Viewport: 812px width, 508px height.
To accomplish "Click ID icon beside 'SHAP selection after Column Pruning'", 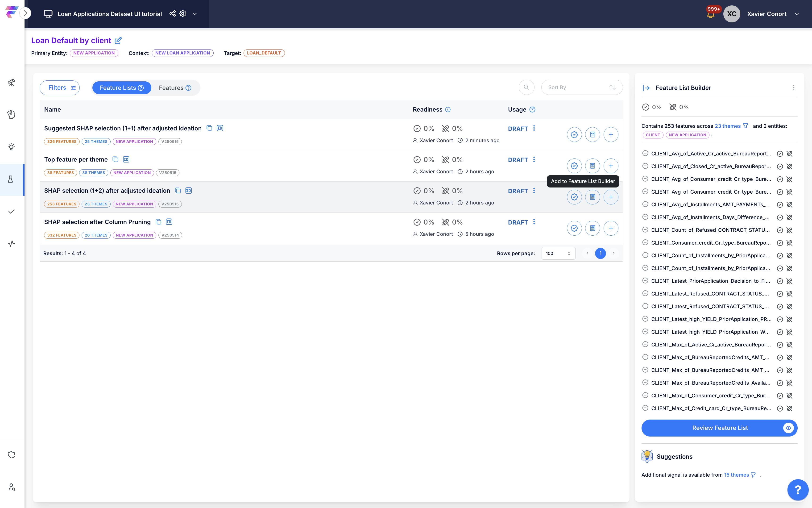I will tap(169, 222).
